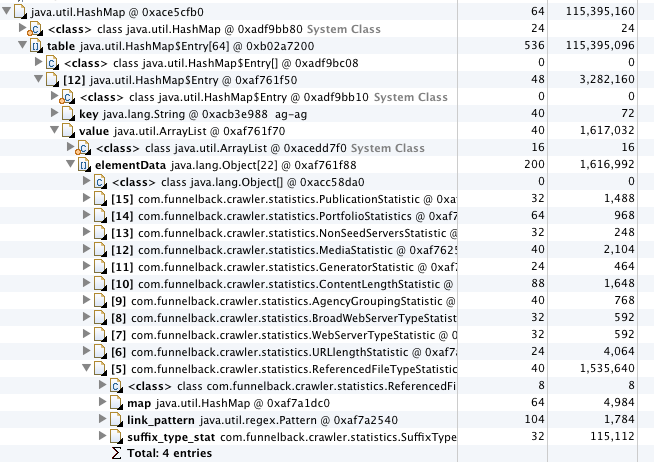Click the object icon of [14] PortfolioStatistics
Screen dimensions: 654x462
[101, 216]
